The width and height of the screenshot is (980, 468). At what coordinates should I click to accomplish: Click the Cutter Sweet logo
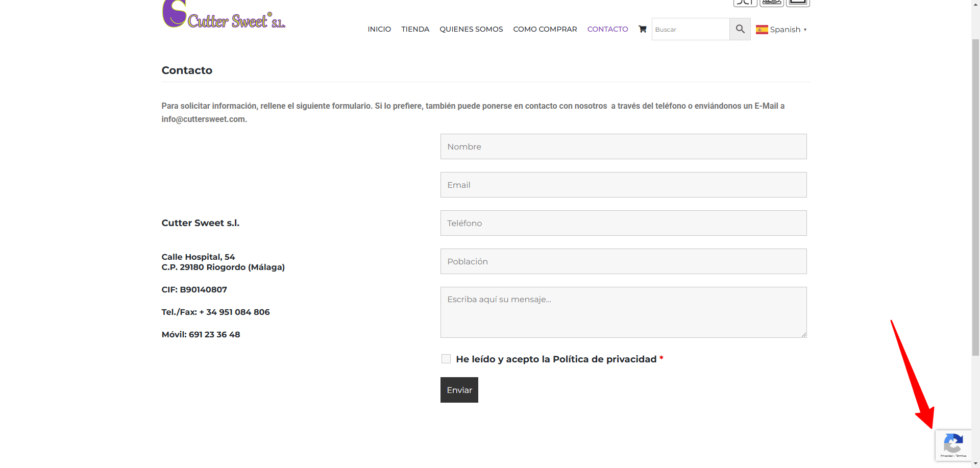click(224, 14)
